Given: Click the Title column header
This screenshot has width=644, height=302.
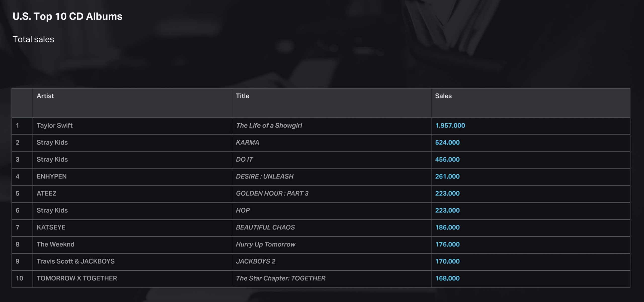Looking at the screenshot, I should [x=243, y=96].
